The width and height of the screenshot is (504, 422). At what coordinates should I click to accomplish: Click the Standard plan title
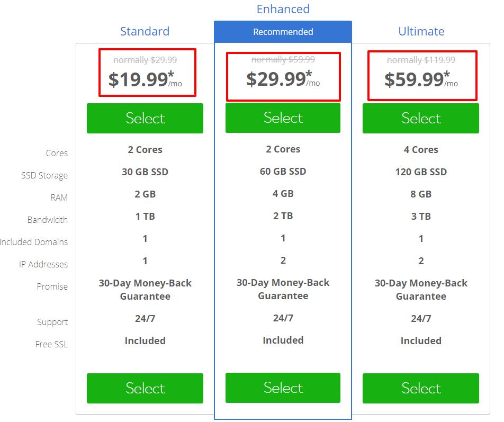click(145, 31)
